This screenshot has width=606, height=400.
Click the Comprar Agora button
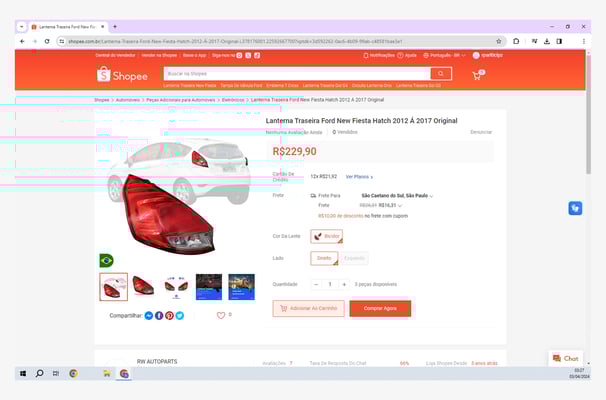[x=380, y=308]
